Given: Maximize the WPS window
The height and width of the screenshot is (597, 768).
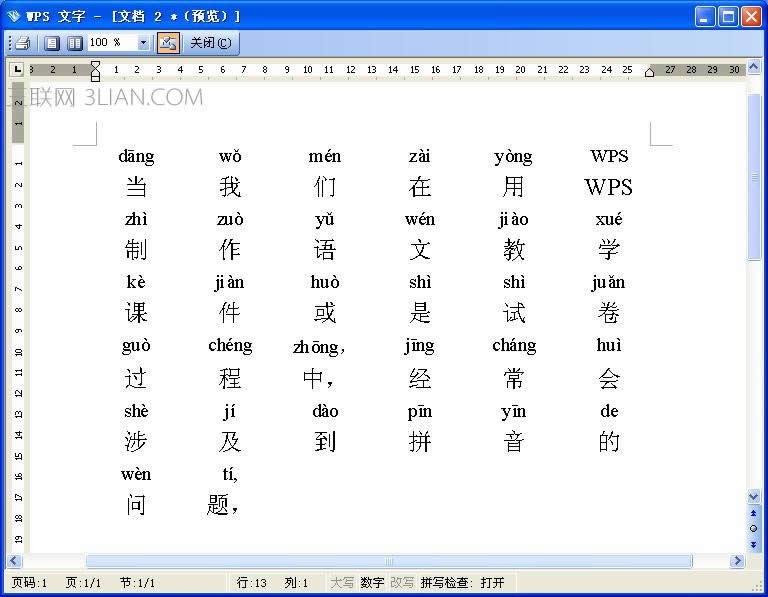Looking at the screenshot, I should coord(728,17).
